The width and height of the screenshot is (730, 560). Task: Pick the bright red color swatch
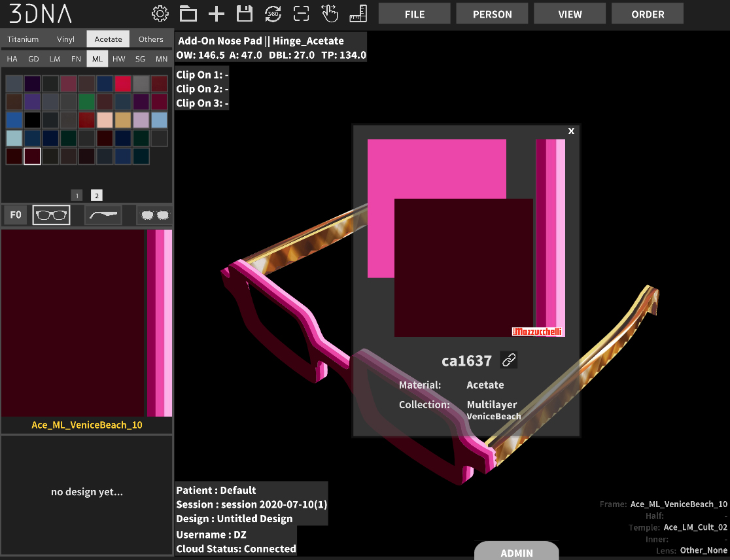123,84
